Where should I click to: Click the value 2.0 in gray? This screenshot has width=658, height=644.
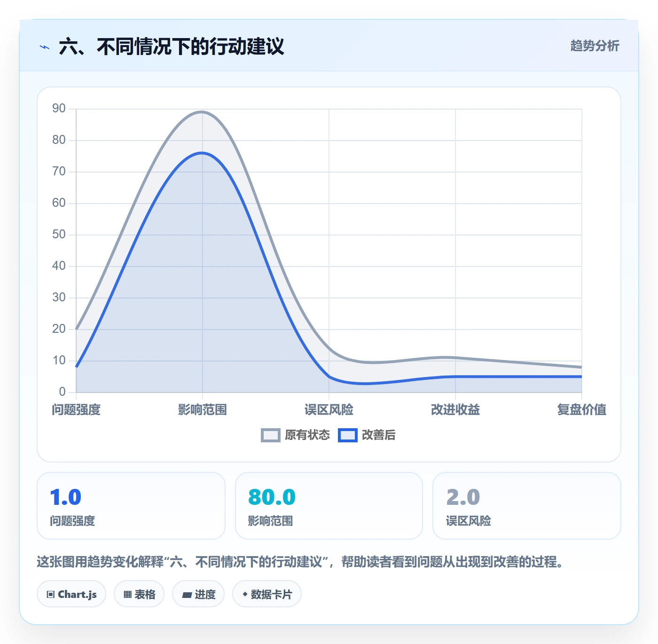coord(463,497)
